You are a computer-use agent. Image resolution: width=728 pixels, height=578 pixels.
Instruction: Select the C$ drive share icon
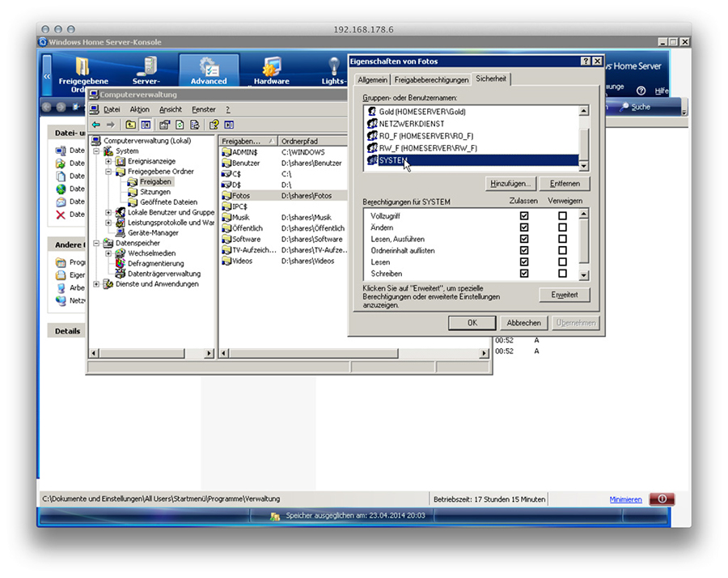(x=226, y=174)
